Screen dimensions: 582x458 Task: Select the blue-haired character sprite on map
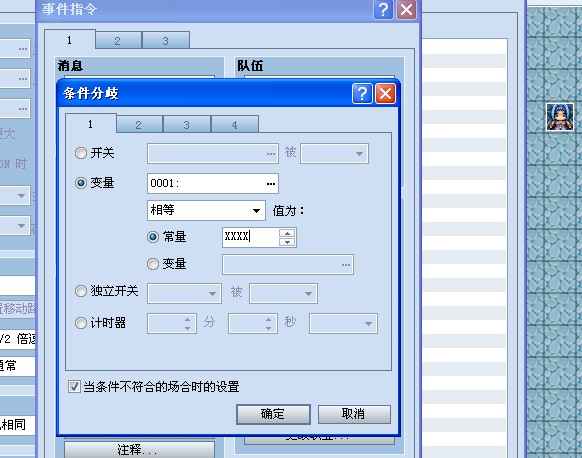pyautogui.click(x=560, y=117)
